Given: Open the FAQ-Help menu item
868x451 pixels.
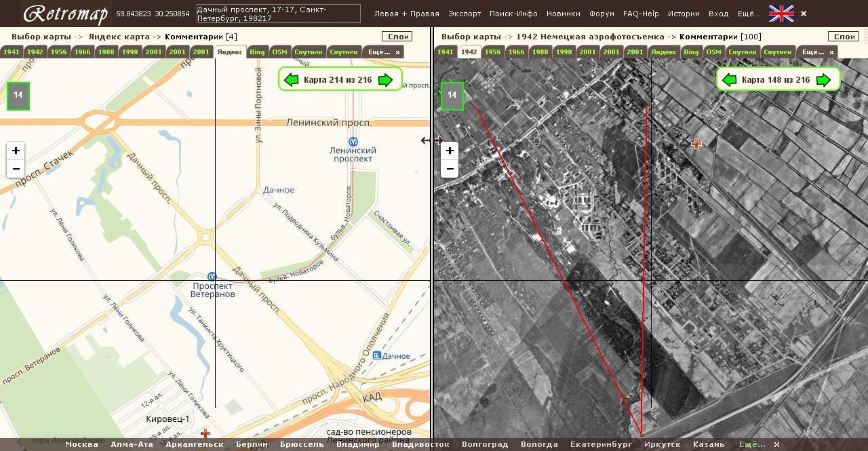Looking at the screenshot, I should 641,14.
